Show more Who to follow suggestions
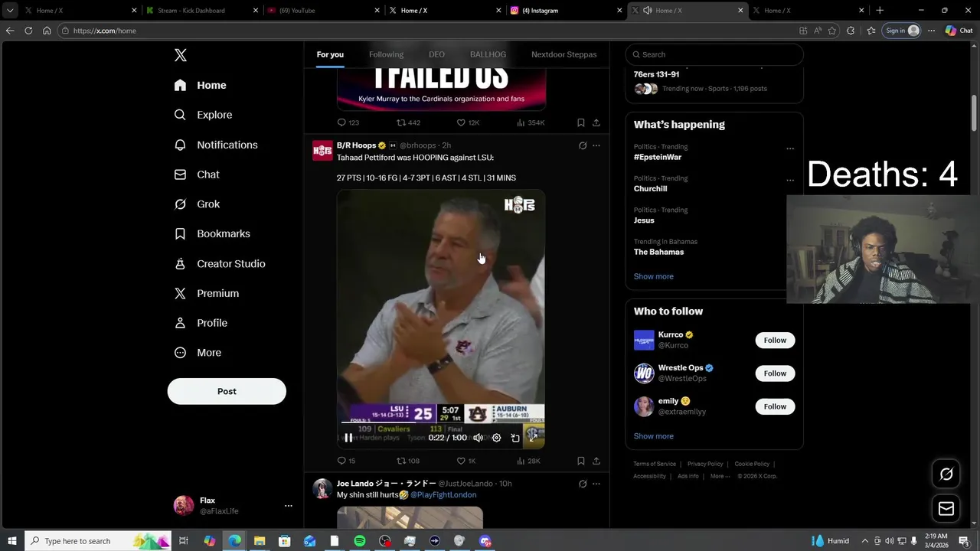 653,436
